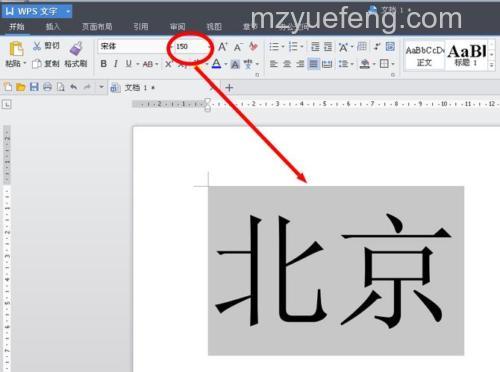
Task: Click the greyed table grid icon
Action: (x=362, y=46)
